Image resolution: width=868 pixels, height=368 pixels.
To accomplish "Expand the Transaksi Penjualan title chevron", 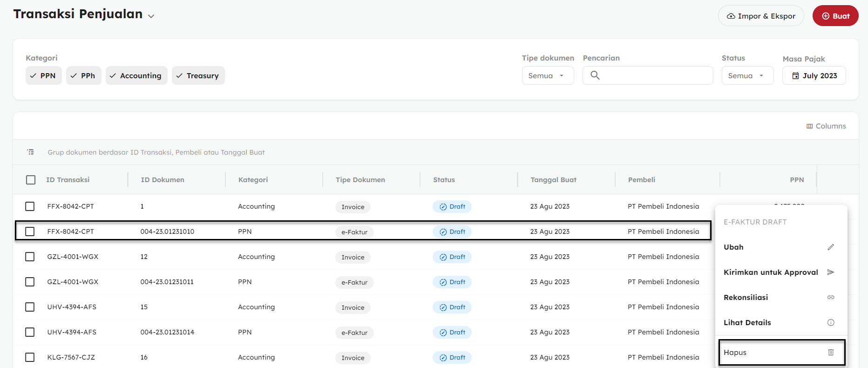I will click(151, 16).
